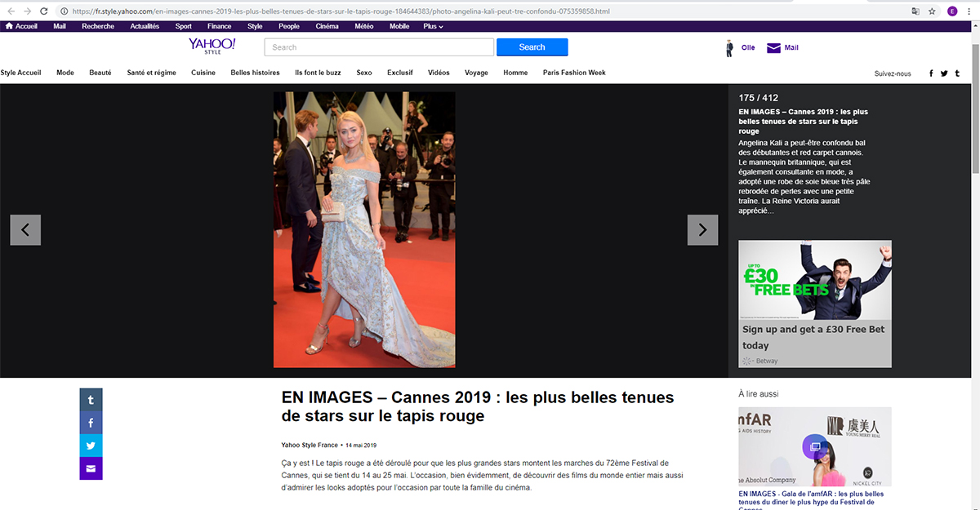Screen dimensions: 980x510
Task: Share article via Twitter sidebar button
Action: pos(91,446)
